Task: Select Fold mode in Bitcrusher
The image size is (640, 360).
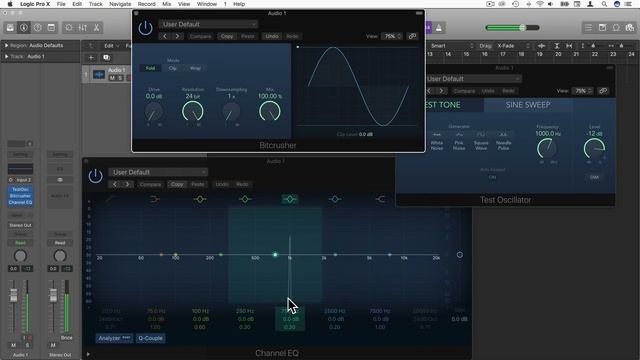Action: pos(150,68)
